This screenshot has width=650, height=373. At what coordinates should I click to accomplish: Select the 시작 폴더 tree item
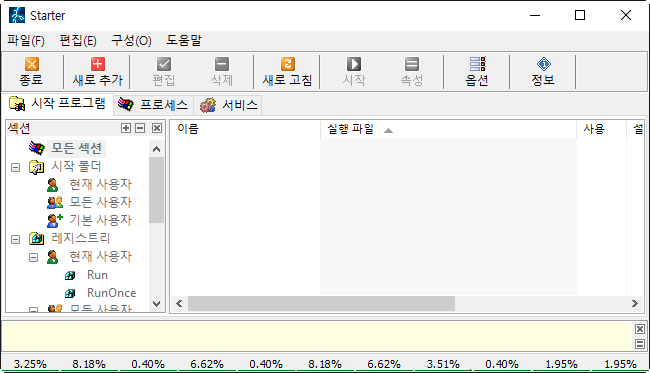tap(76, 167)
